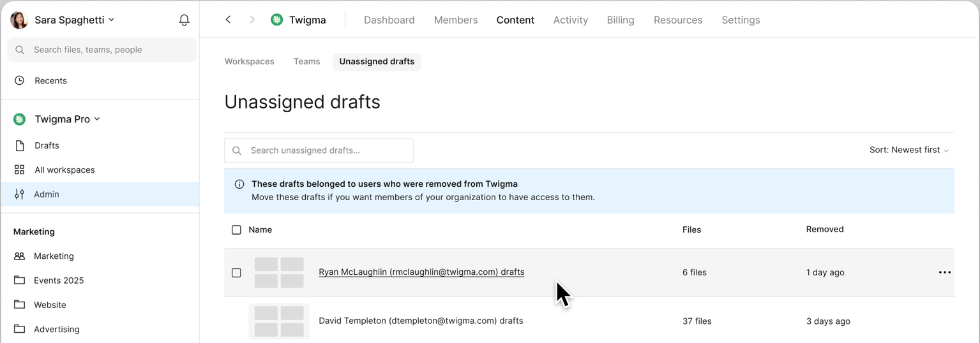Click the Website folder icon

coord(20,305)
